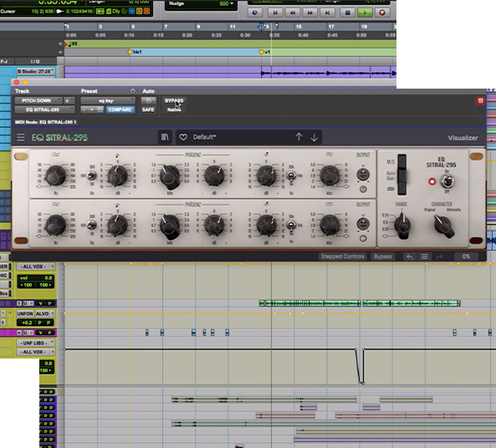Image resolution: width=496 pixels, height=448 pixels.
Task: Flip the lower channel 300/100/50 Hz toggle switch
Action: click(x=92, y=225)
